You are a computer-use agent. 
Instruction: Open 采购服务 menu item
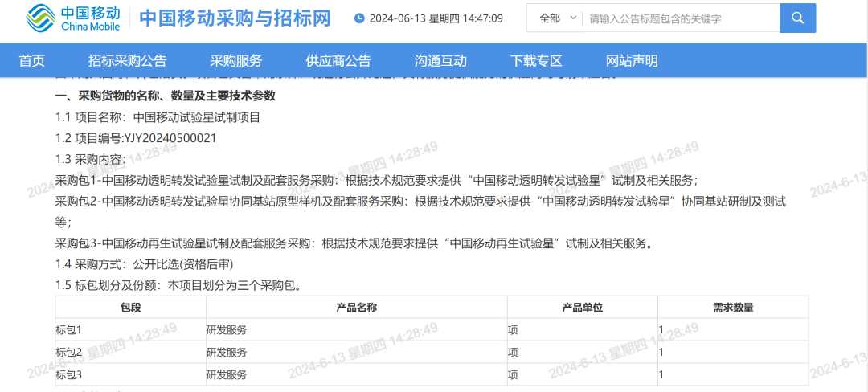coord(235,61)
